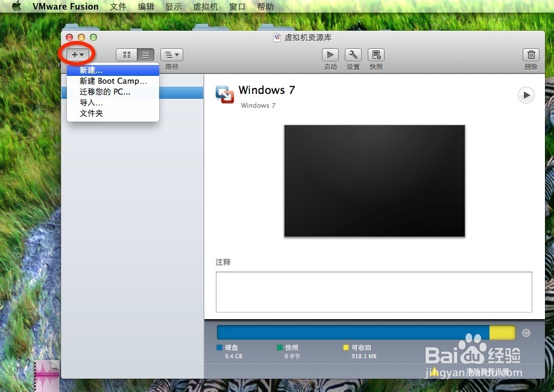Switch to icon grid view
Image resolution: width=554 pixels, height=392 pixels.
pos(127,55)
